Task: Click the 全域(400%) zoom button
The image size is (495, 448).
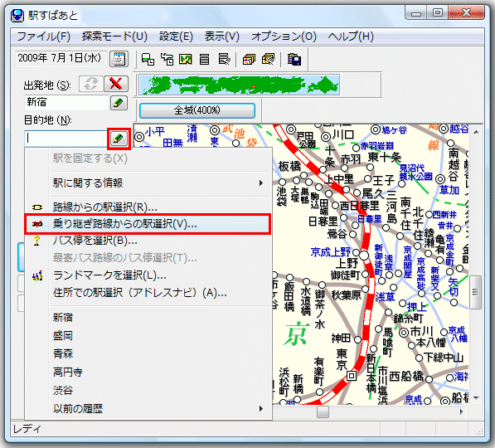Action: point(197,110)
